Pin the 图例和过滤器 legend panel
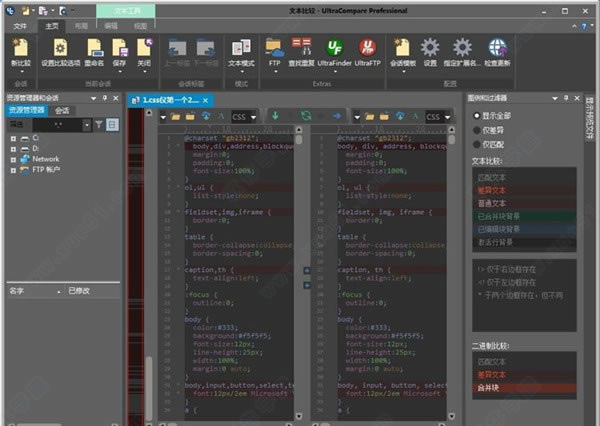Image resolution: width=600 pixels, height=426 pixels. 566,98
